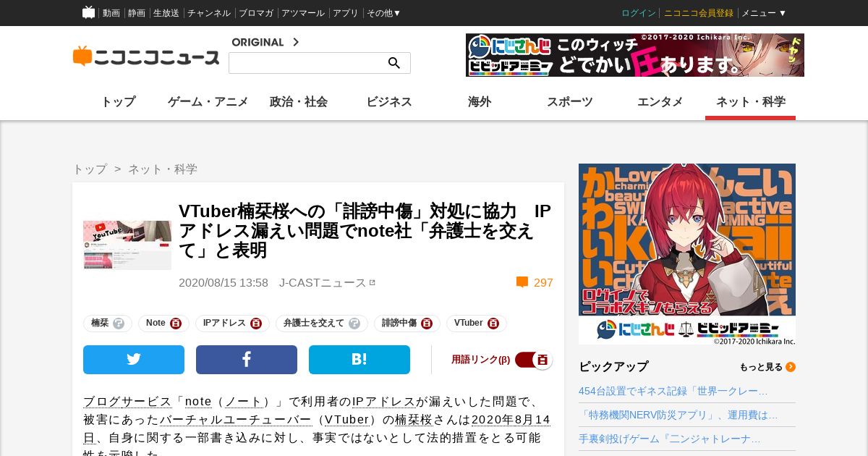The image size is (868, 456).
Task: Expand the その他▼ menu in top bar
Action: click(x=383, y=13)
